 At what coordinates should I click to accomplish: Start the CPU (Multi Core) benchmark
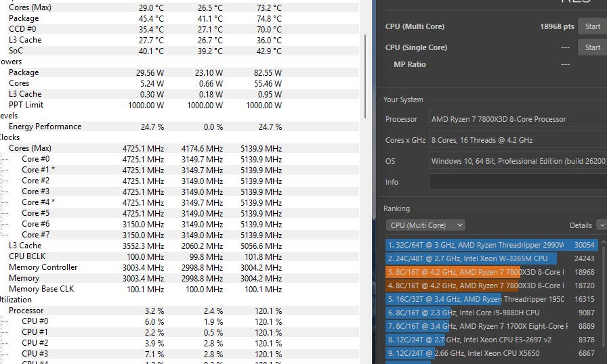coord(592,26)
